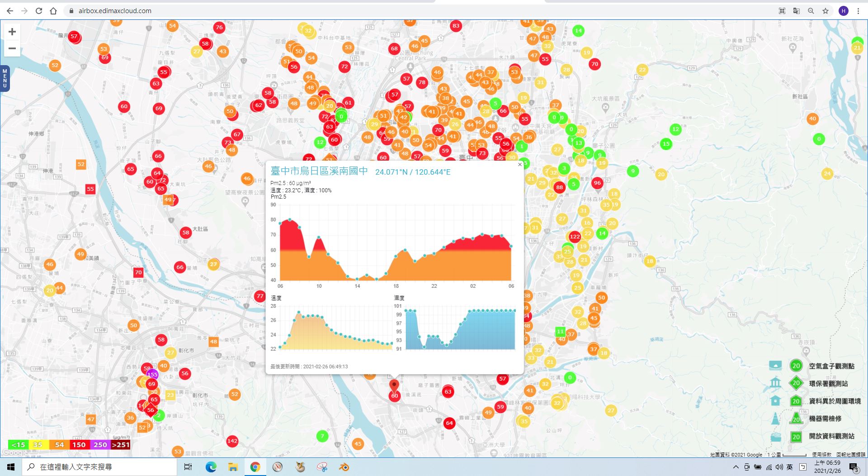Open the red 76 sensor marker

[219, 27]
